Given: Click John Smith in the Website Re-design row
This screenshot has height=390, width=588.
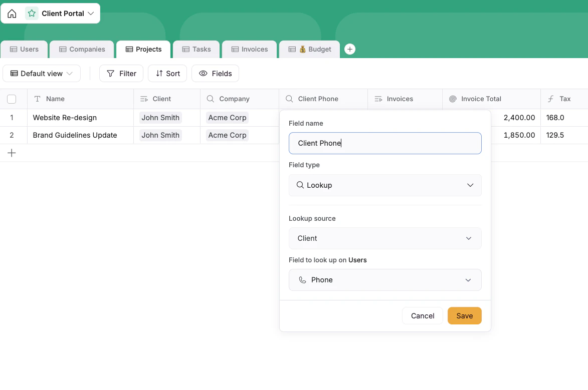Looking at the screenshot, I should coord(160,118).
